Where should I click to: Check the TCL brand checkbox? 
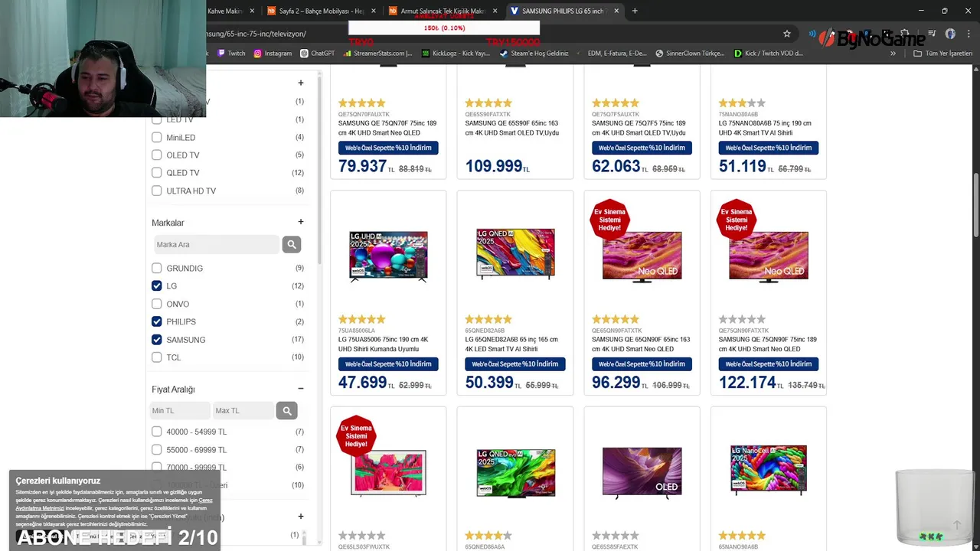156,357
